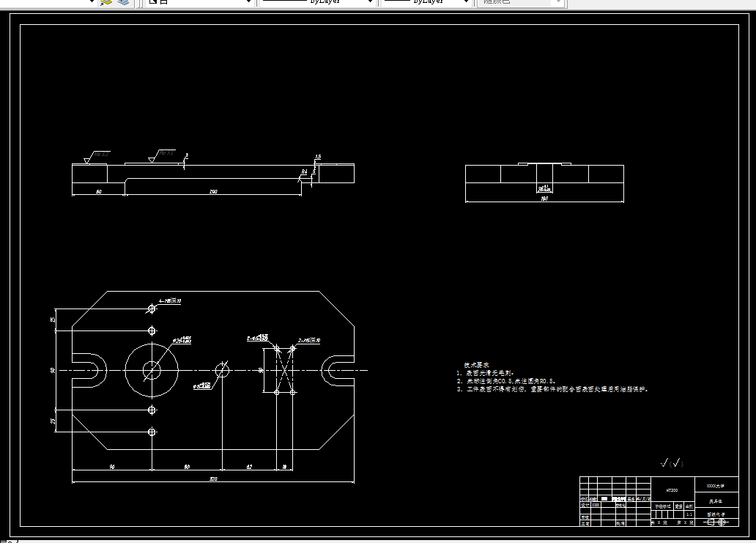Screen dimensions: 756x543
Task: Select the 1:1 scale cell in title block
Action: tap(689, 514)
